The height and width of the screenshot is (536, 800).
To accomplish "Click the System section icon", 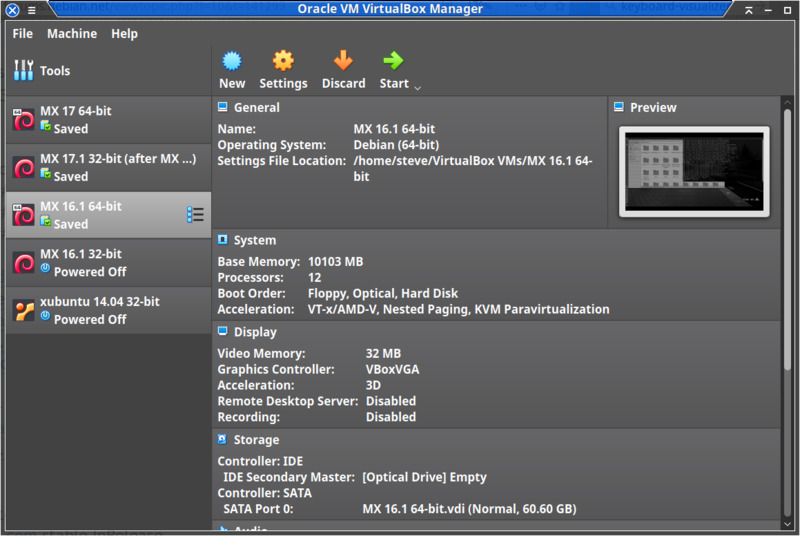I will pos(222,240).
